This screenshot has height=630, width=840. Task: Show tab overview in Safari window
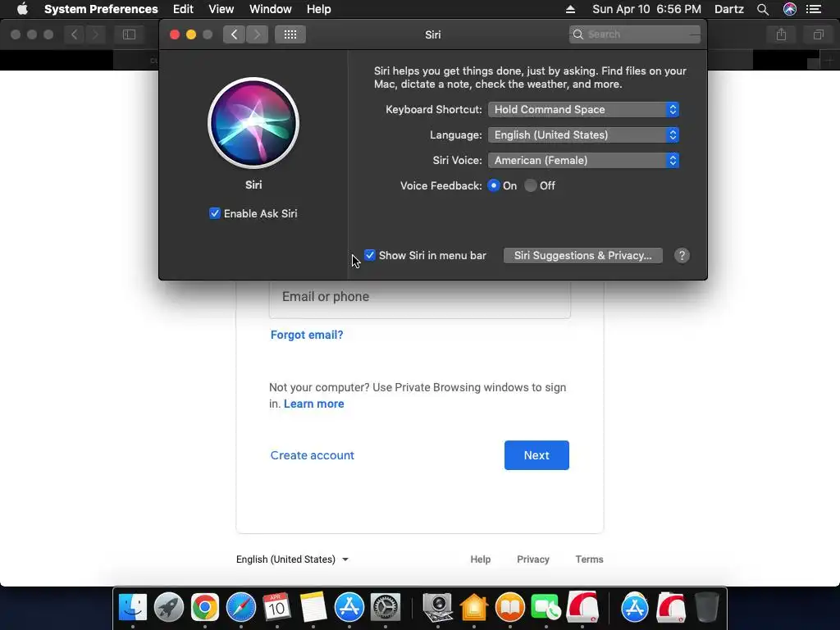(x=818, y=34)
